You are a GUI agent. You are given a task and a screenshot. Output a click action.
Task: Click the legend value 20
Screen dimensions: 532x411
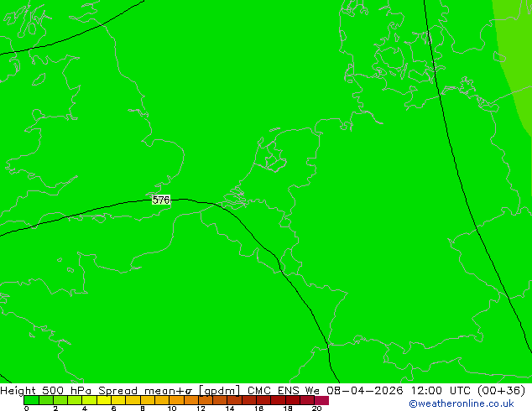(316, 408)
